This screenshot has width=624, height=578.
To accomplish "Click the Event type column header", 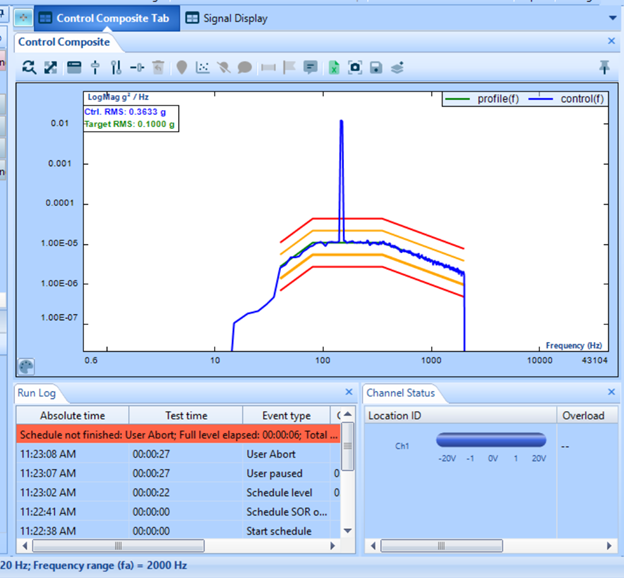I will click(x=285, y=415).
